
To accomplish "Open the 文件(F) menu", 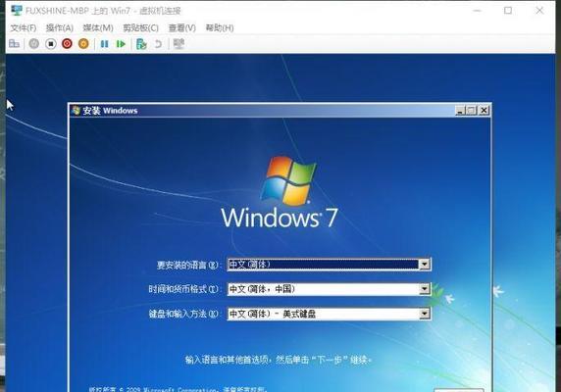I will [24, 27].
